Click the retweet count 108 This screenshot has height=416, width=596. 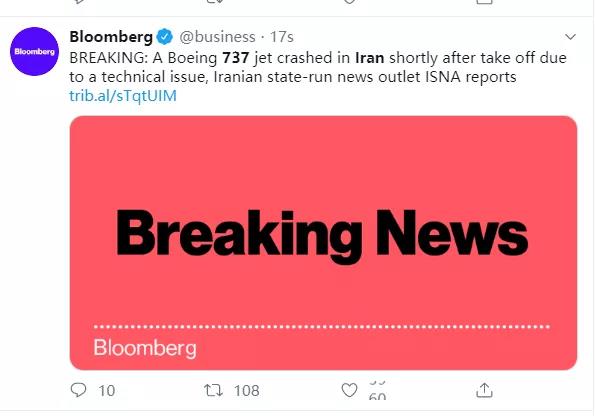tap(246, 391)
